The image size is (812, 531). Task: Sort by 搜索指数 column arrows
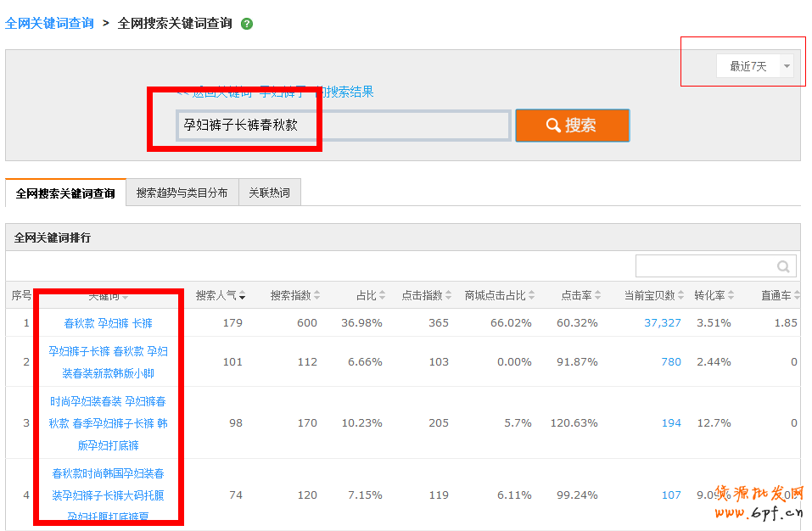[317, 296]
